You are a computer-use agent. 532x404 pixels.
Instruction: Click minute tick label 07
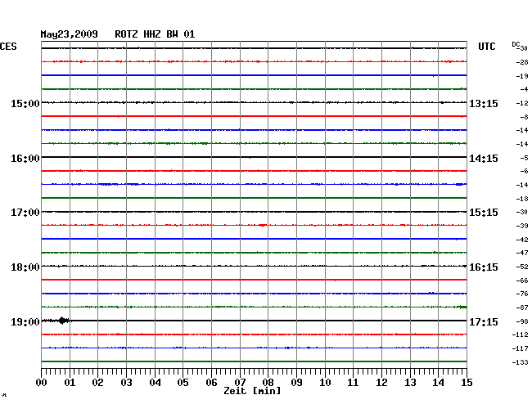point(240,383)
